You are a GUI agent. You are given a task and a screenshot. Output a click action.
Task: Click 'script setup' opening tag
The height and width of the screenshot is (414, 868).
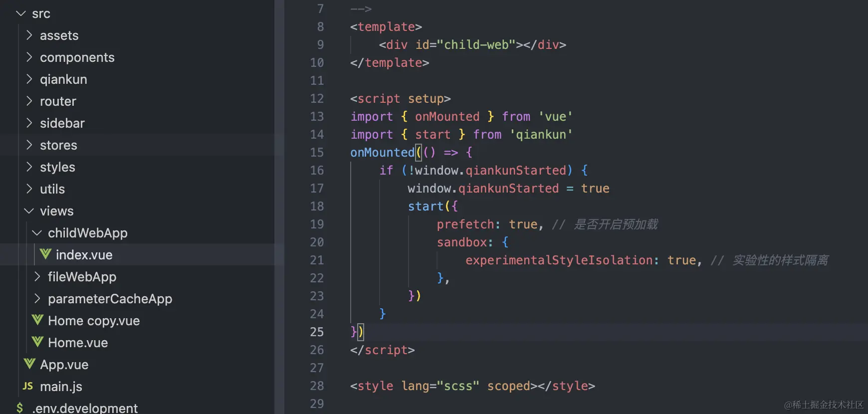click(x=401, y=99)
